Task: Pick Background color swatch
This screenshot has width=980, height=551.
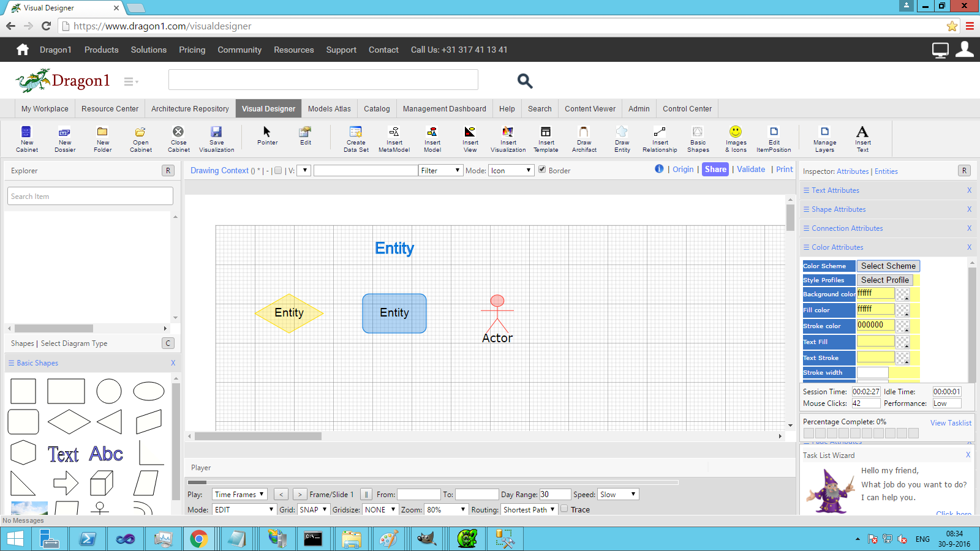Action: pyautogui.click(x=902, y=294)
